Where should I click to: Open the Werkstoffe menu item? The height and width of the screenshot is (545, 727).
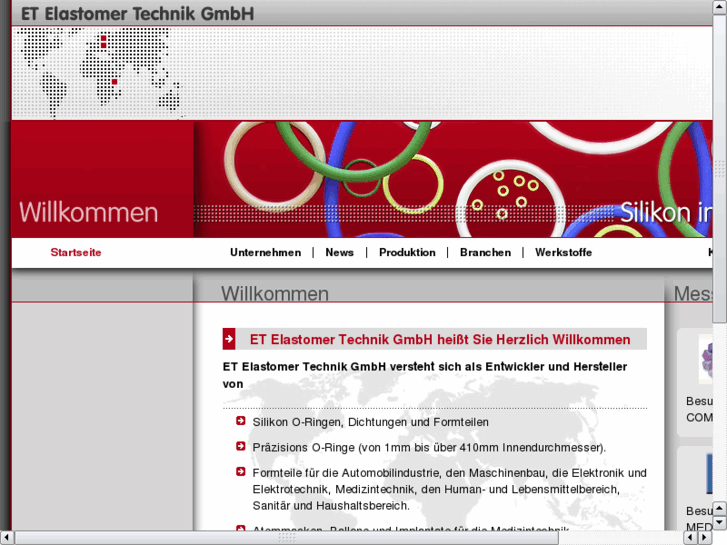coord(563,252)
